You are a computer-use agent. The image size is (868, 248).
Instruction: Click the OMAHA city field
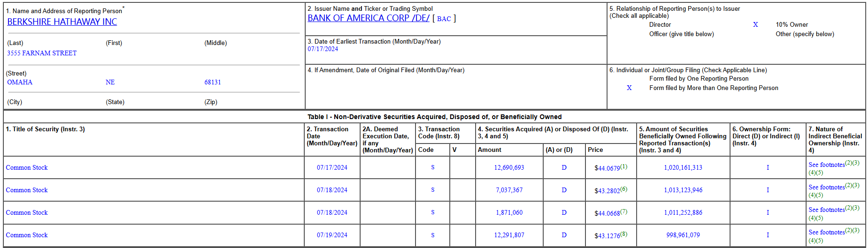click(x=20, y=82)
